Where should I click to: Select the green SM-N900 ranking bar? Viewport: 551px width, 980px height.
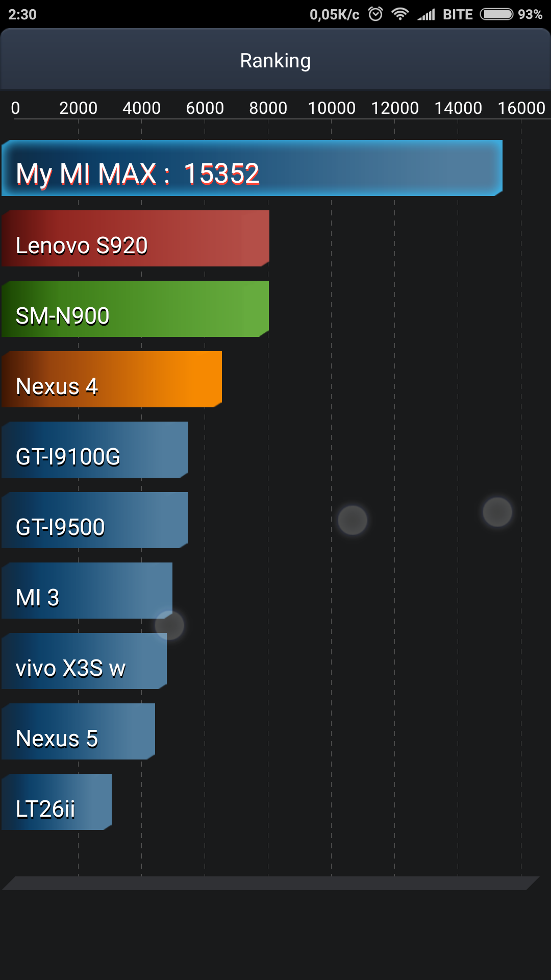coord(135,309)
